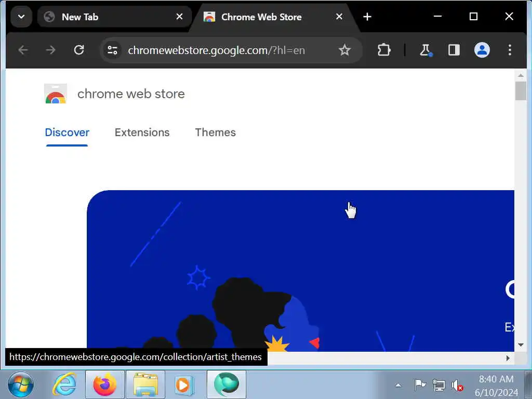Open the network status tray icon
The height and width of the screenshot is (399, 532).
pyautogui.click(x=439, y=385)
